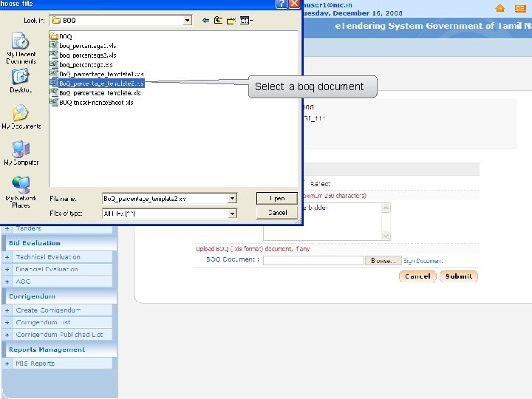The image size is (532, 399).
Task: Click Cancel in the file dialog
Action: click(277, 213)
